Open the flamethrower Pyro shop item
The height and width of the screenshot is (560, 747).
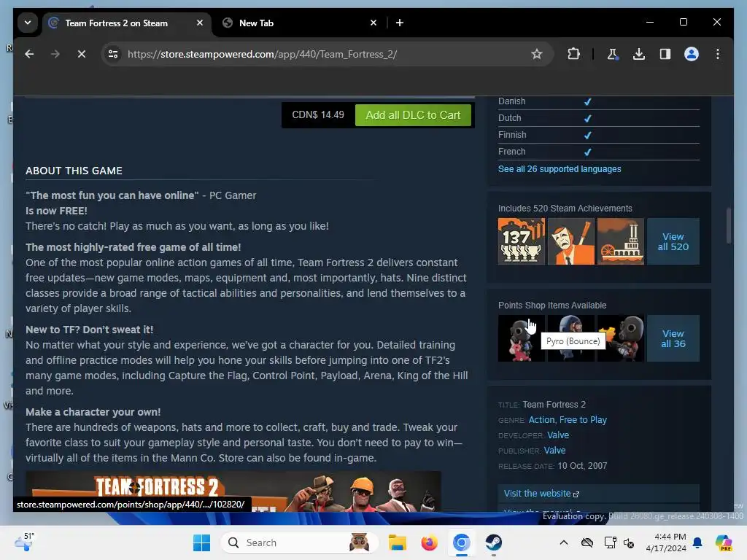pyautogui.click(x=620, y=338)
